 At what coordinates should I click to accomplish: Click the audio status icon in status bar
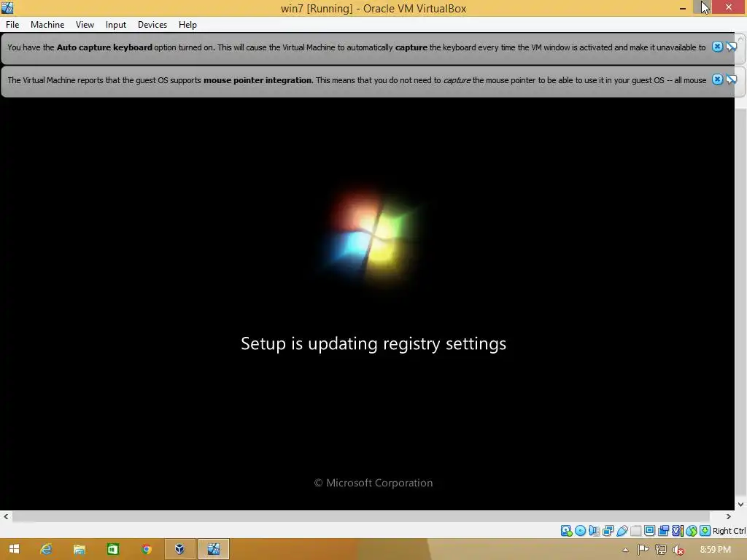point(594,531)
